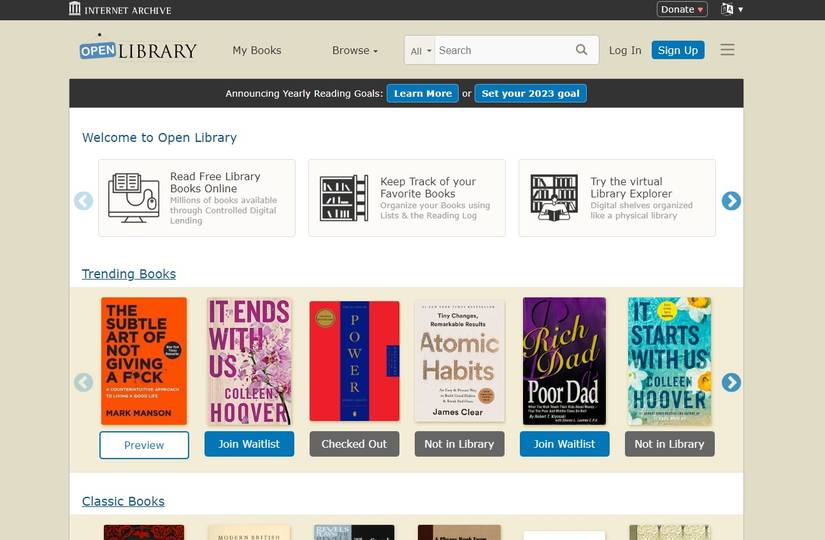Click the search magnifying glass icon
Image resolution: width=825 pixels, height=540 pixels.
(582, 50)
